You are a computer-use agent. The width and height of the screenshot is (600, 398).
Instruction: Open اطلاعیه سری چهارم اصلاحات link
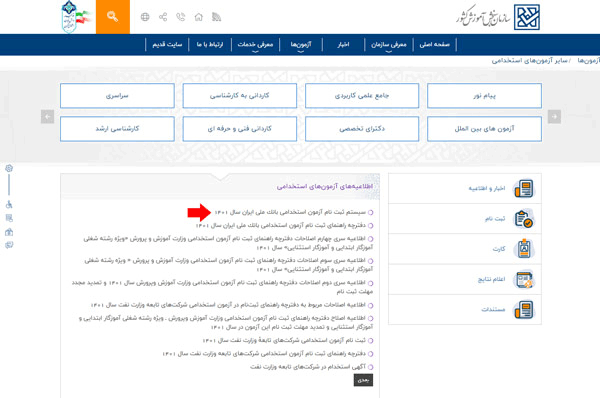coord(228,243)
